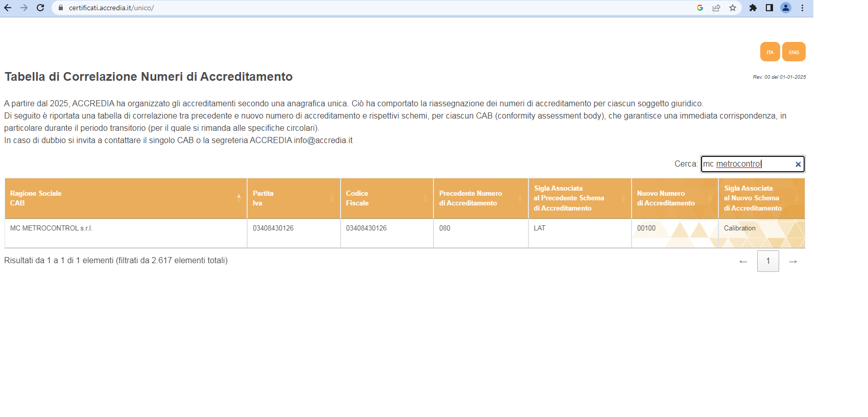This screenshot has height=417, width=868.
Task: Click Partita Iva value 03408430126
Action: (x=273, y=228)
